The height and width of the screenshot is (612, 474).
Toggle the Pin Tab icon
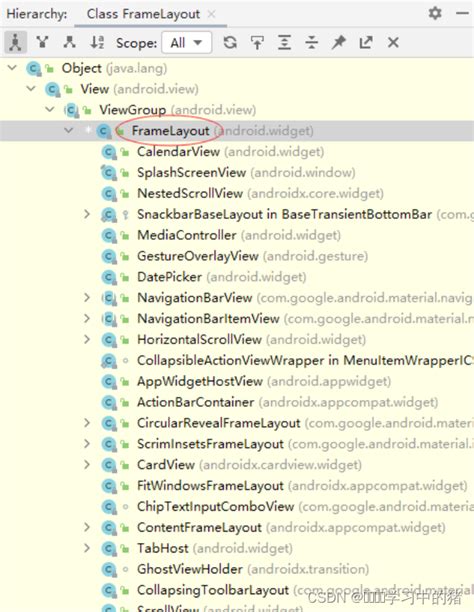point(339,42)
